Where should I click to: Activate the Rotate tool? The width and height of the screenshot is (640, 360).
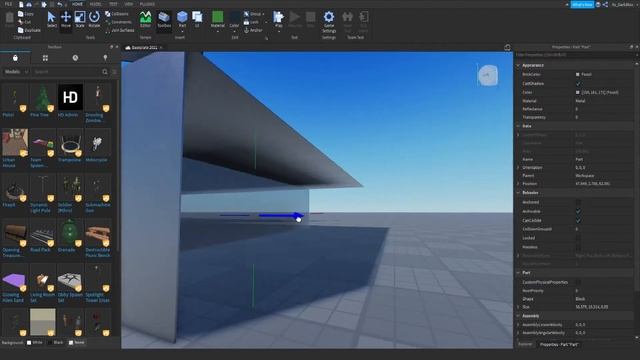tap(94, 19)
